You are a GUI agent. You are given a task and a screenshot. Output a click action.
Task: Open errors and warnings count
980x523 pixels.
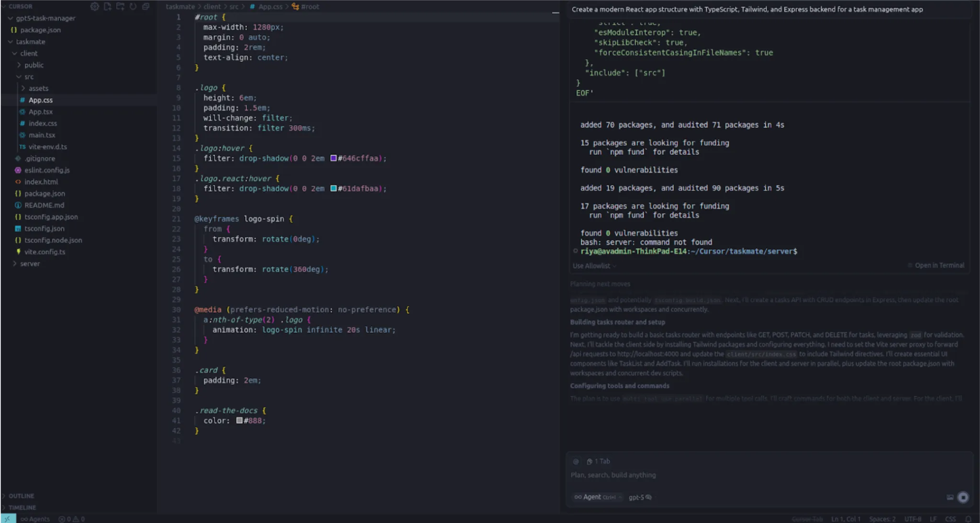coord(72,519)
